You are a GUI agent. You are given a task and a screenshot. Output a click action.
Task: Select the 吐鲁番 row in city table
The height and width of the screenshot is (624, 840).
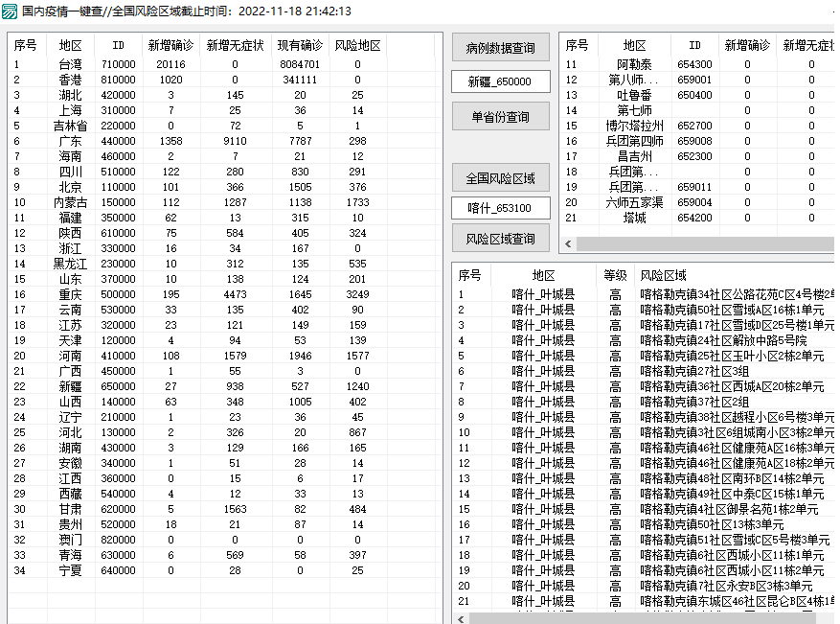pyautogui.click(x=634, y=95)
